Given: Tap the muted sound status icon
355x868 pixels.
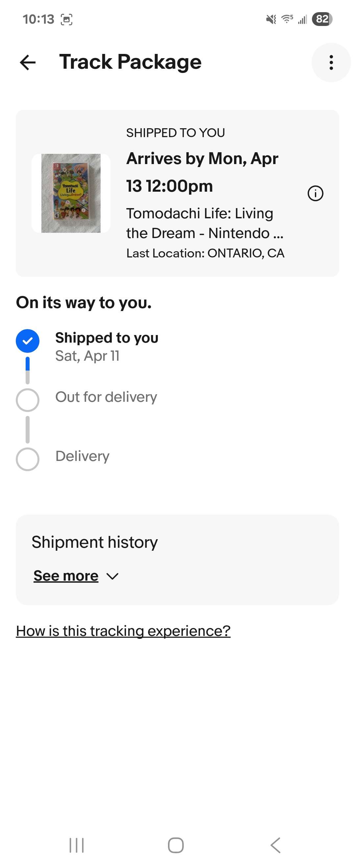Looking at the screenshot, I should coord(271,19).
